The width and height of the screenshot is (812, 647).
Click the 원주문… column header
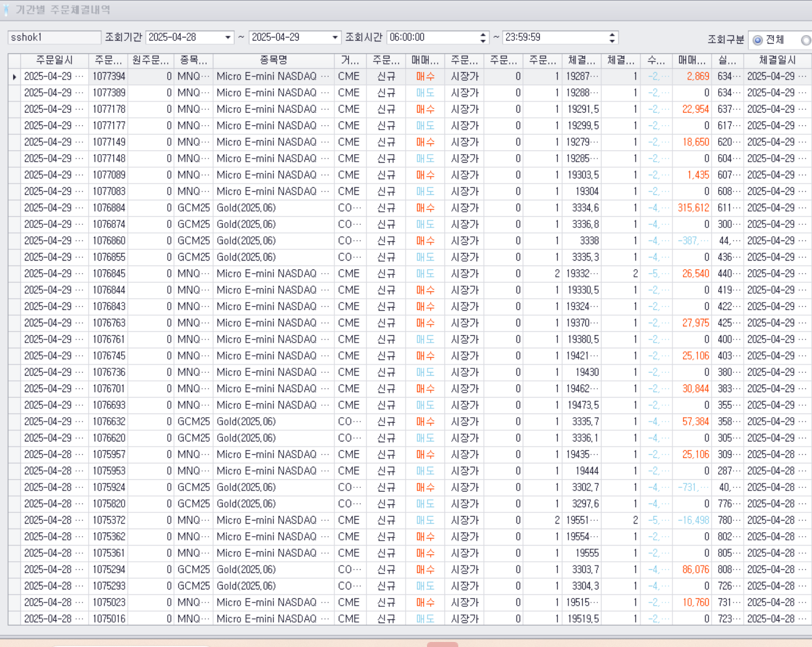[x=151, y=60]
